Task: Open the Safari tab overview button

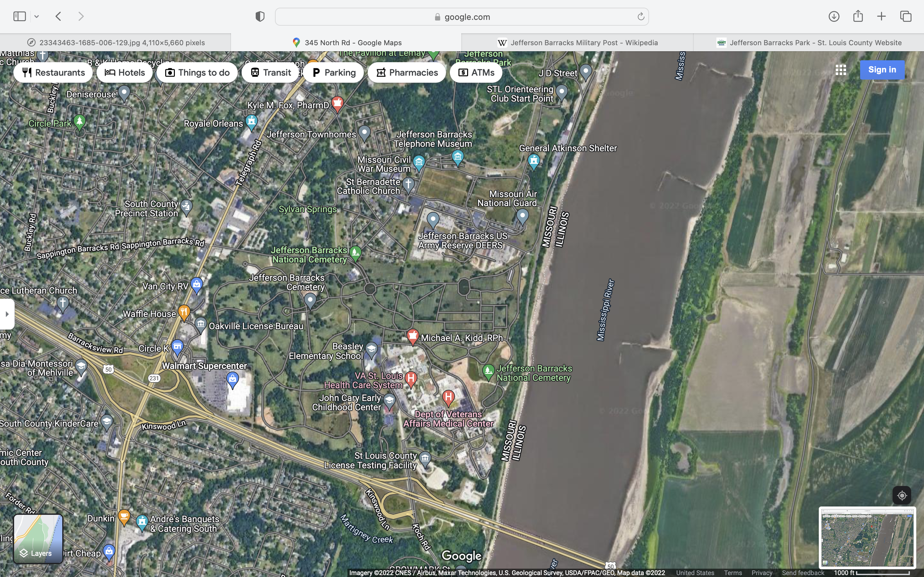Action: pos(906,16)
